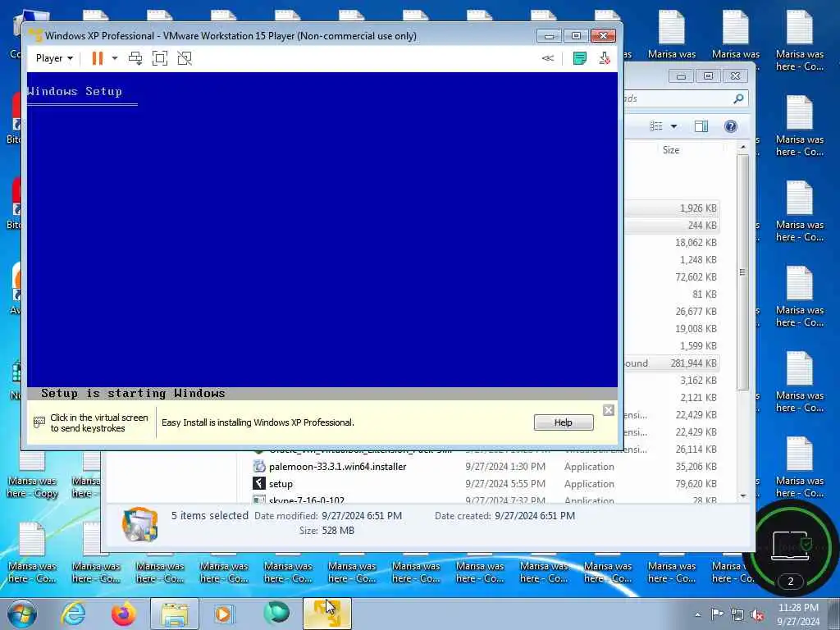Screen dimensions: 840x630
Task: Open the network tray icon
Action: 737,615
